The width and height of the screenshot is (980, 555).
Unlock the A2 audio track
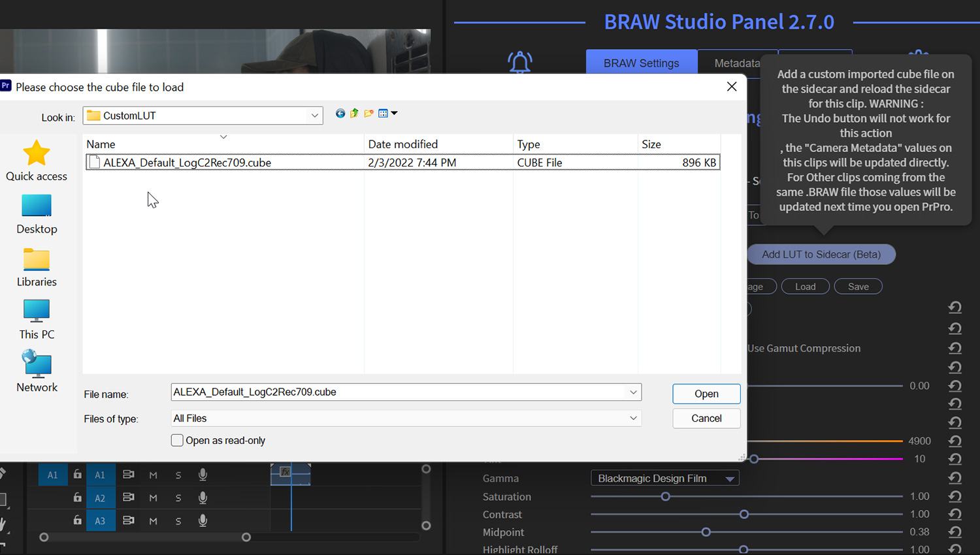[77, 498]
